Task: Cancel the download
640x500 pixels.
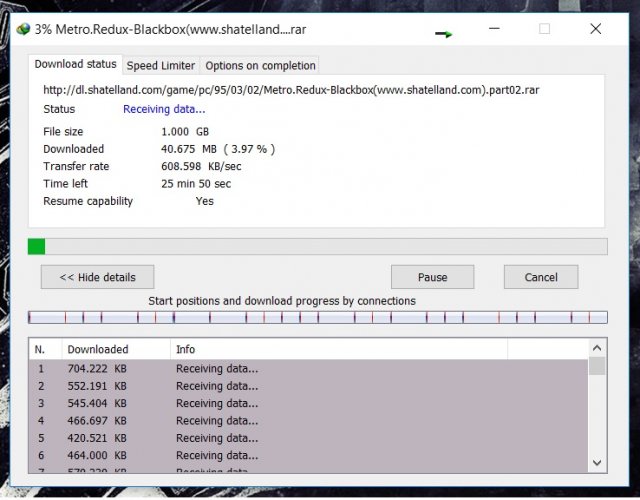Action: (x=541, y=277)
